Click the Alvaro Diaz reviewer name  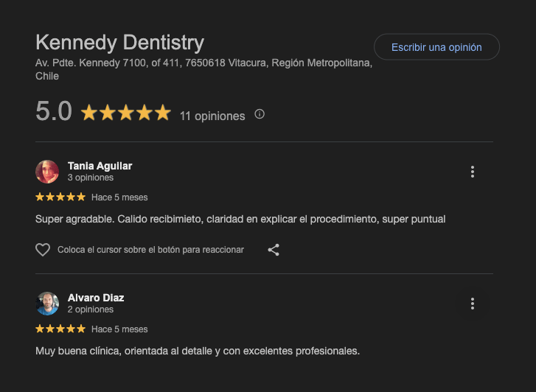(96, 298)
